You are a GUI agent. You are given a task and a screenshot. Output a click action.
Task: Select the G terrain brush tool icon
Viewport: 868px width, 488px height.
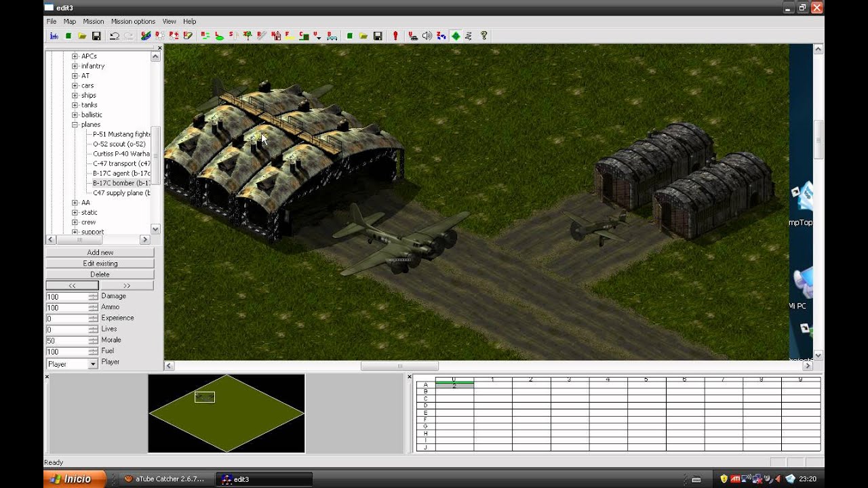pyautogui.click(x=146, y=35)
